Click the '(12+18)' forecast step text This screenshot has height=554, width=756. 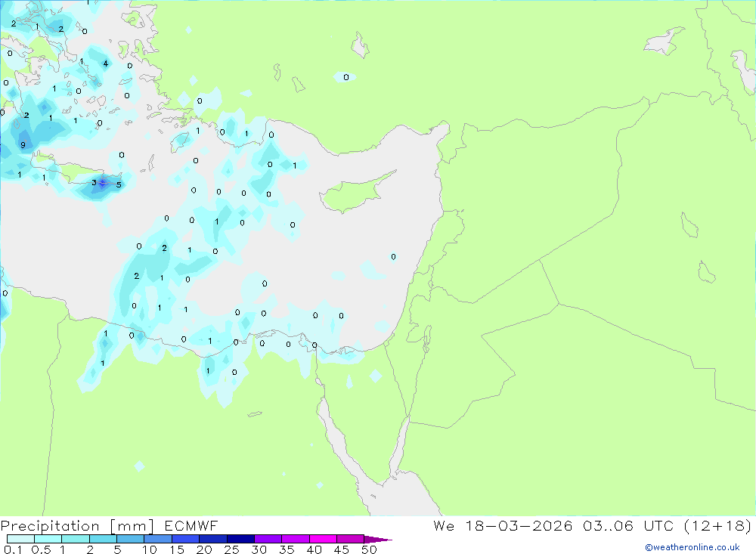[717, 525]
